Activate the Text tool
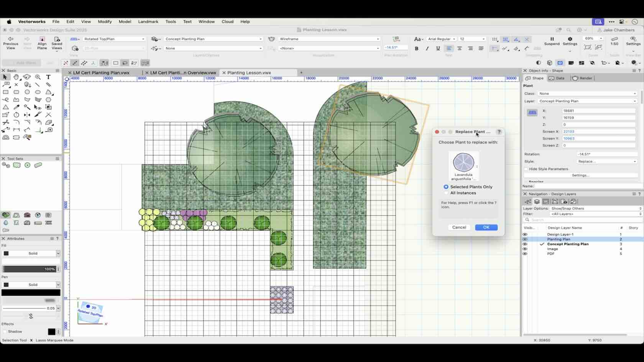The height and width of the screenshot is (362, 644). tap(48, 77)
